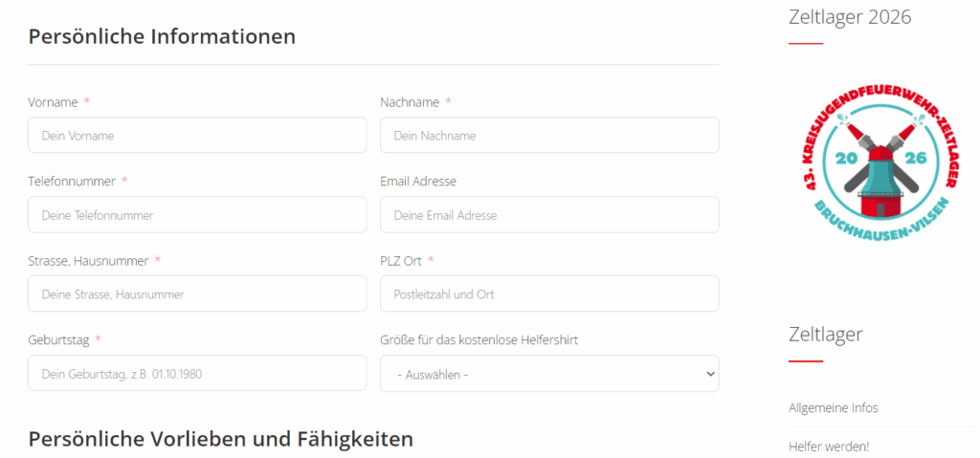The image size is (980, 458).
Task: Click the Größe für das kostenlose Helfershirt label
Action: point(479,340)
